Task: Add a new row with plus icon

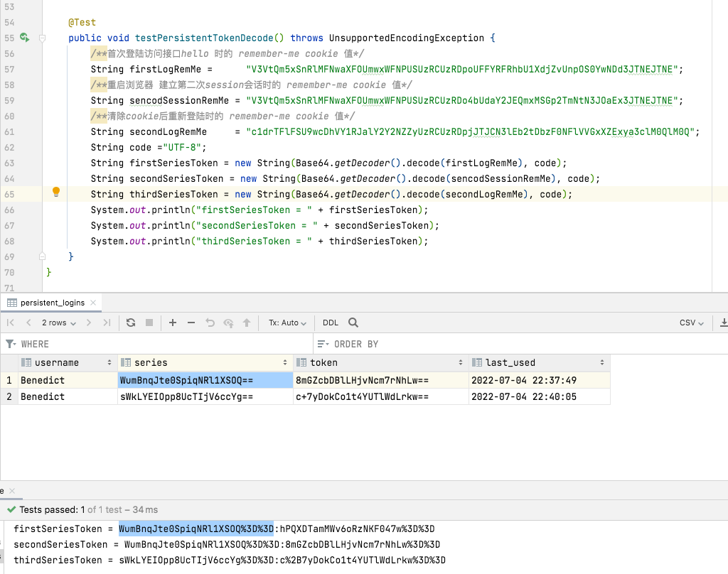Action: coord(173,323)
